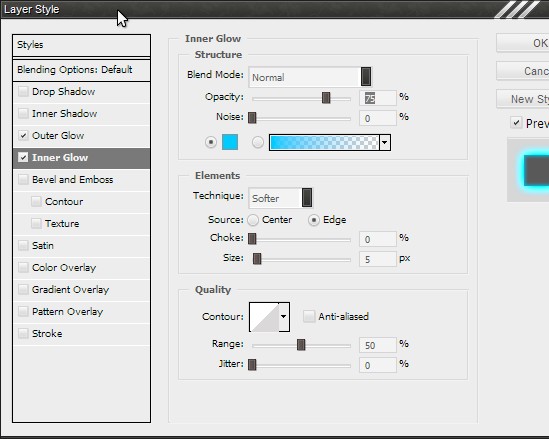
Task: Toggle the Anti-aliased checkbox
Action: 309,316
